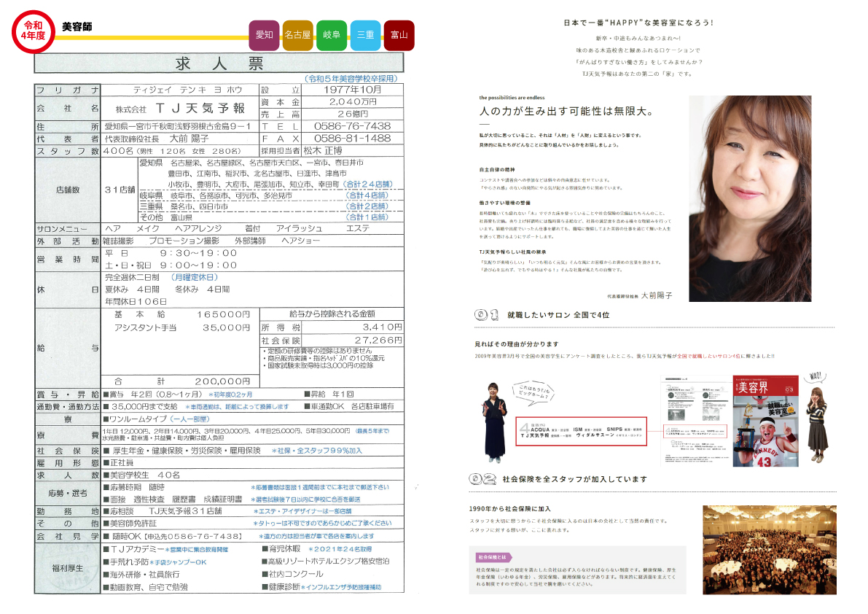This screenshot has width=868, height=614.
Task: Click weekday hours 9:30〜19:00
Action: coord(198,253)
